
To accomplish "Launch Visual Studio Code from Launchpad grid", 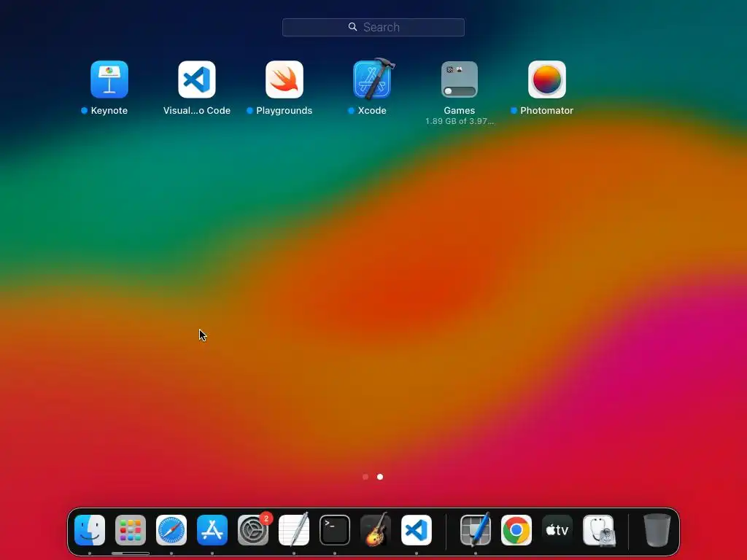I will (197, 79).
